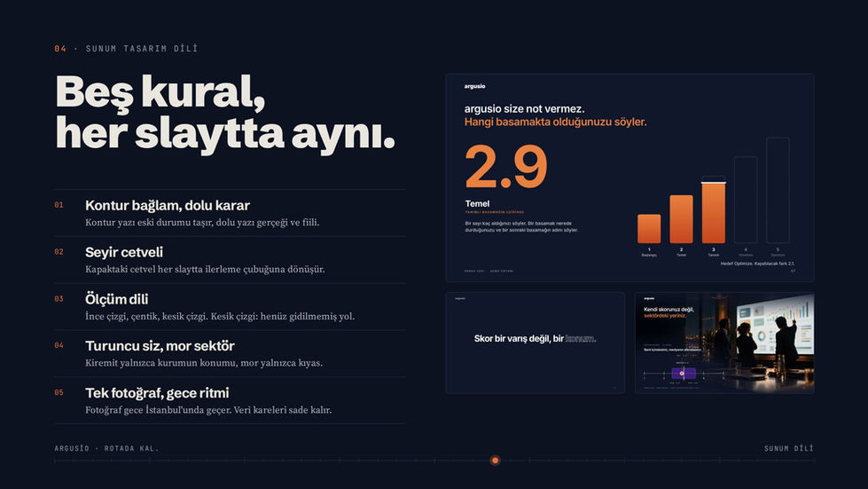Select the rule title "Seyir cetveli"
Viewport: 868px width, 489px height.
coord(124,252)
